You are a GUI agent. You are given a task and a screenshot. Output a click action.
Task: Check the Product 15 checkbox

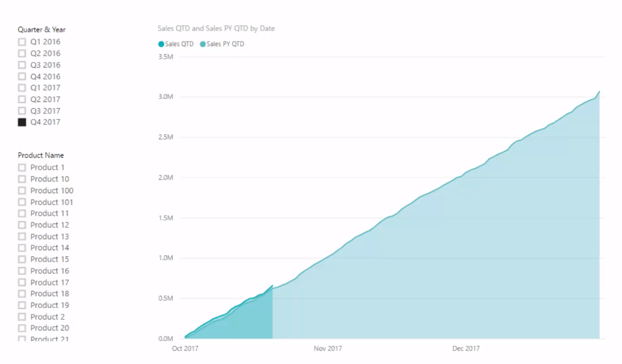click(x=22, y=259)
